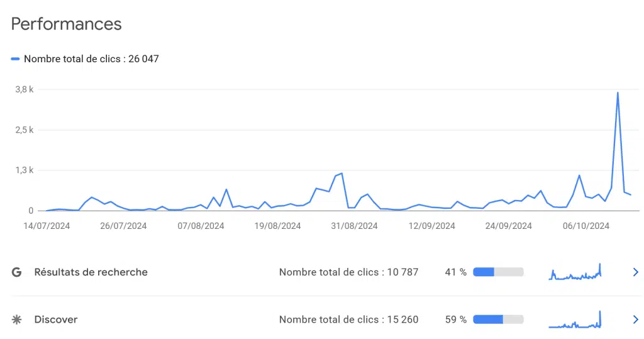Expand the Discover row chevron arrow
644x339 pixels.
pos(635,320)
